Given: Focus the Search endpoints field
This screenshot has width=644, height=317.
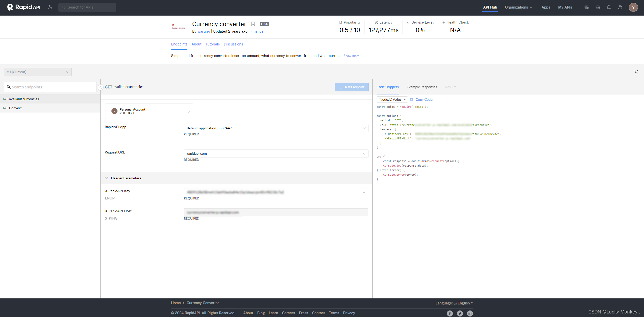Looking at the screenshot, I should (x=50, y=87).
